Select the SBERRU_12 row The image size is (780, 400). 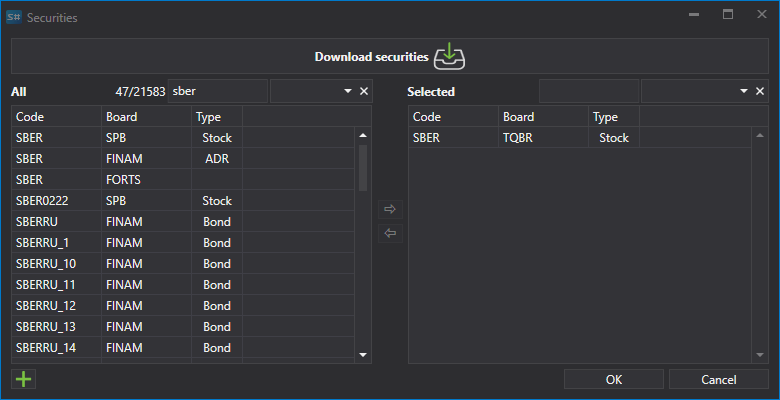[x=183, y=305]
